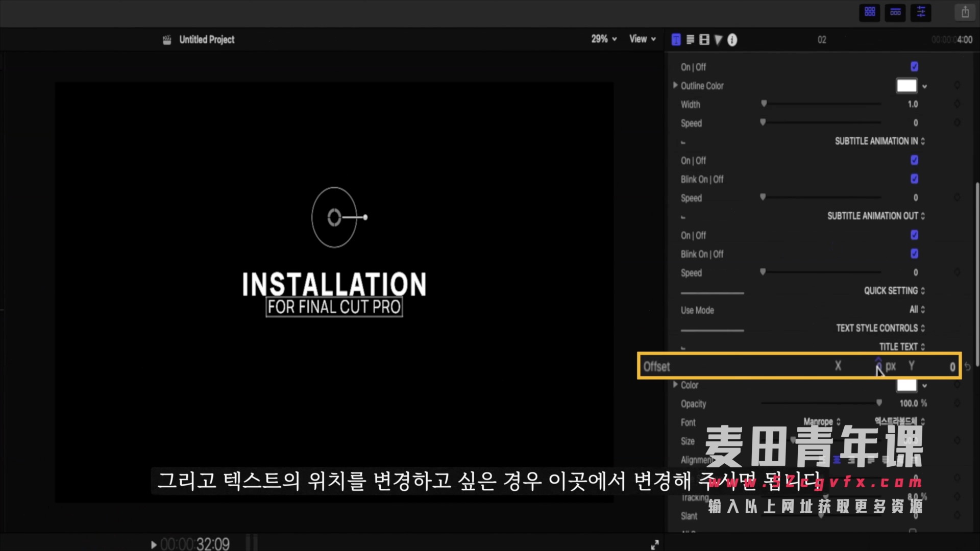980x551 pixels.
Task: Click the Color white swatch
Action: pos(906,385)
